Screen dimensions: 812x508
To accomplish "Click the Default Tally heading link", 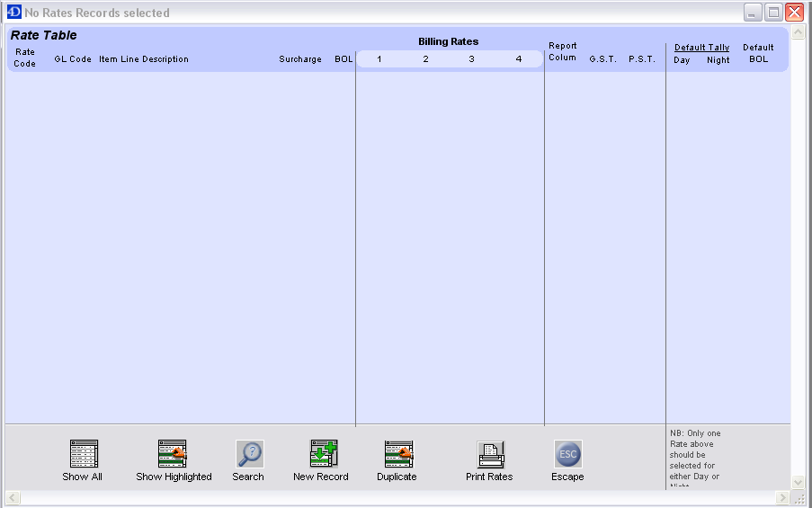I will tap(701, 48).
